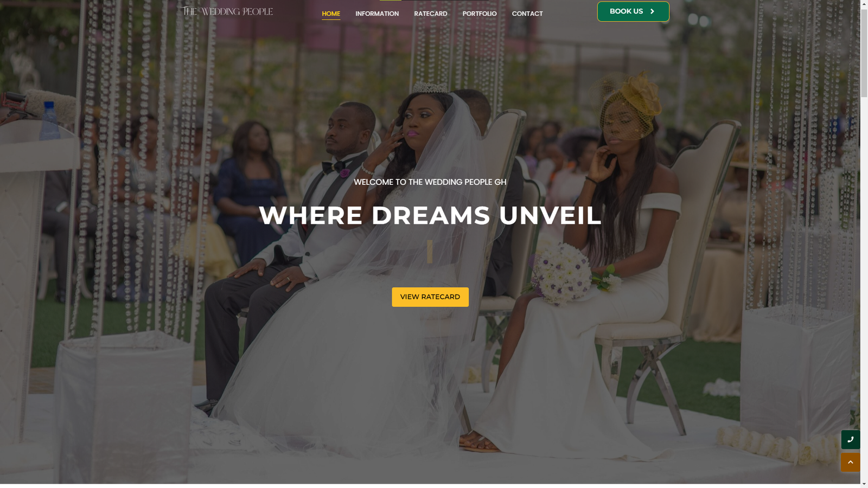The width and height of the screenshot is (868, 488).
Task: Click the back-to-top arrow icon
Action: (x=850, y=463)
